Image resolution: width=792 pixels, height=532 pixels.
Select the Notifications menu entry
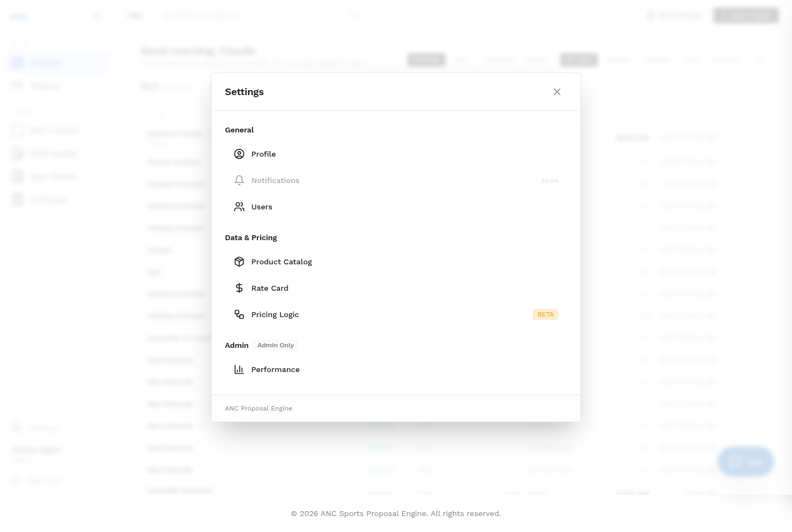click(x=396, y=180)
